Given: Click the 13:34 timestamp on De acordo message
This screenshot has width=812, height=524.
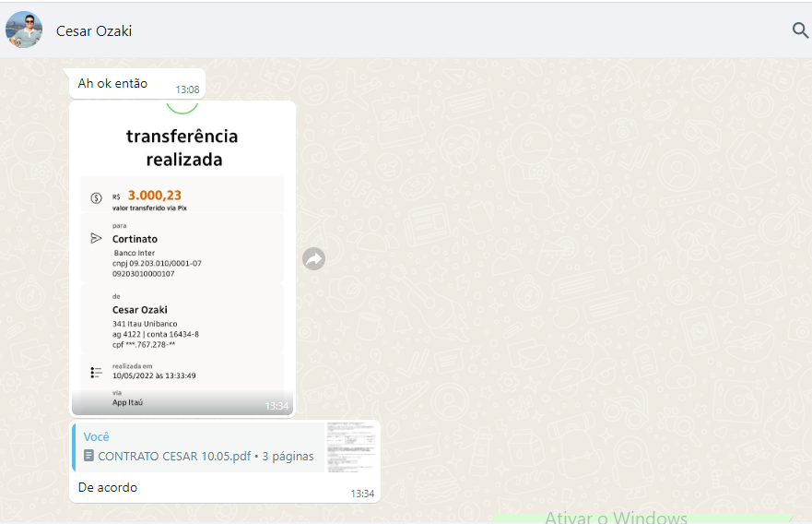Looking at the screenshot, I should coord(362,494).
